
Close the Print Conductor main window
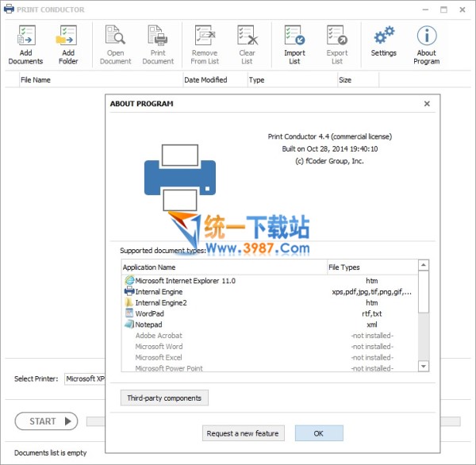click(463, 10)
